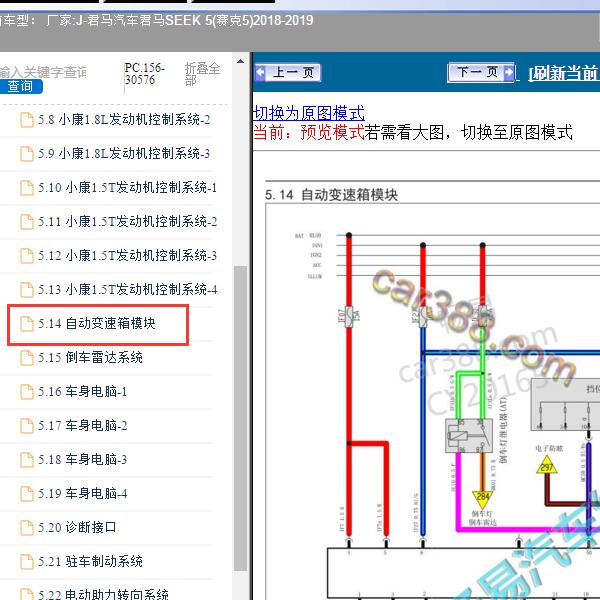This screenshot has height=600, width=600.
Task: Open 5.15 倒车雷达系统
Action: click(x=90, y=357)
